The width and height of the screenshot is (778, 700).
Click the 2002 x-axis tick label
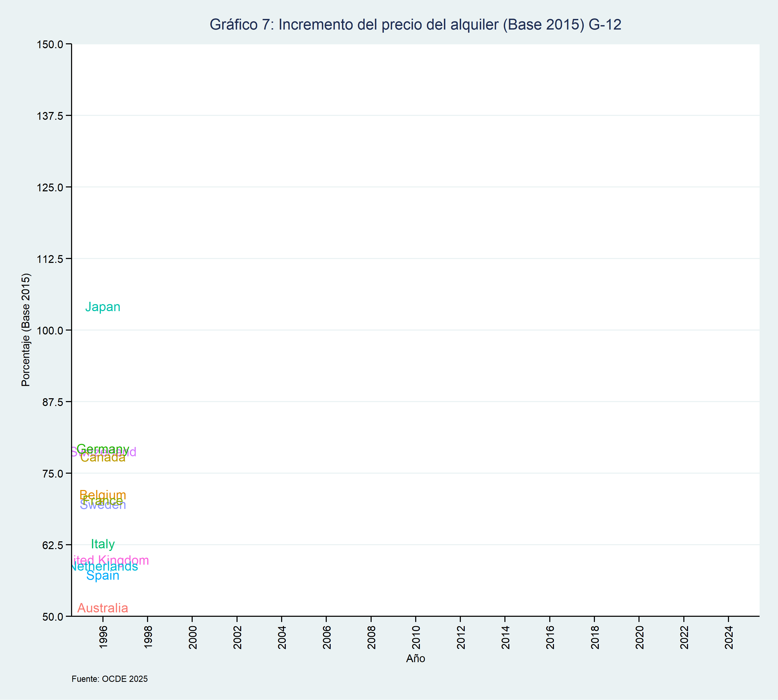[237, 638]
